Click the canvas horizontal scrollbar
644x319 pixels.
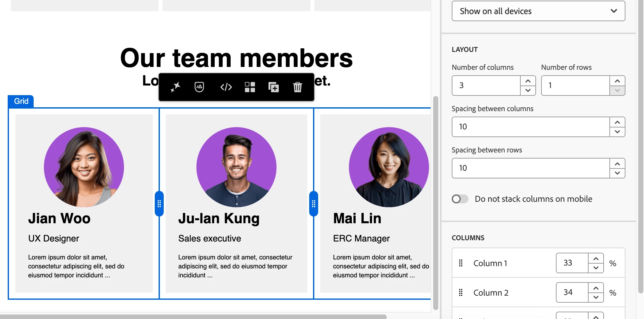[x=193, y=316]
